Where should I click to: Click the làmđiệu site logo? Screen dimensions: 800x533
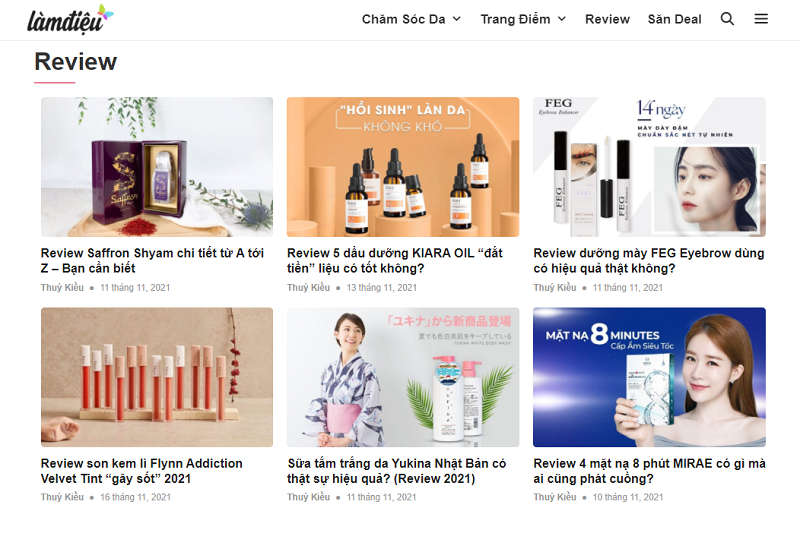(70, 19)
